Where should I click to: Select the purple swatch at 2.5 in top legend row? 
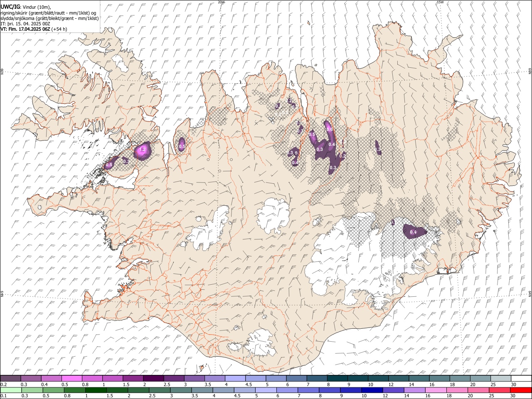(x=174, y=379)
